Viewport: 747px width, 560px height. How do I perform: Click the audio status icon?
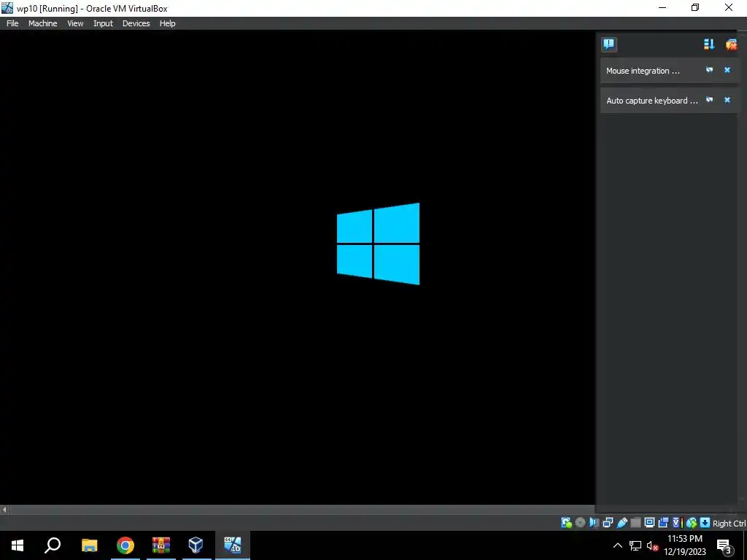594,523
